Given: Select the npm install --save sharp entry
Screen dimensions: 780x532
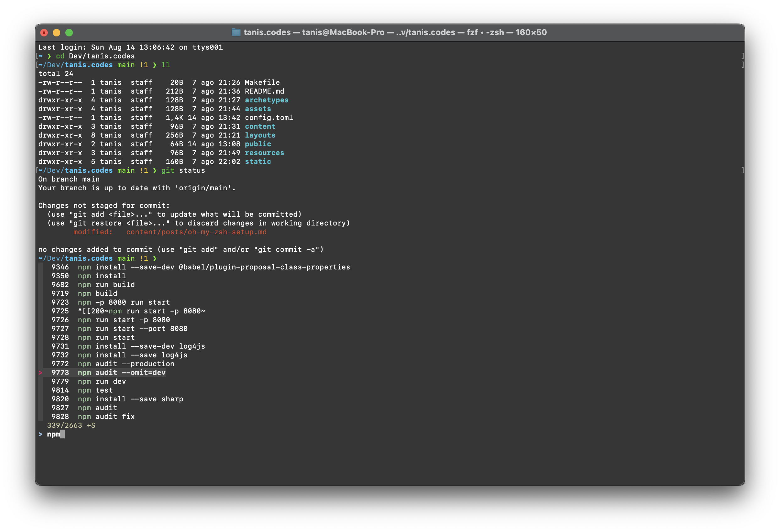Looking at the screenshot, I should (x=130, y=399).
